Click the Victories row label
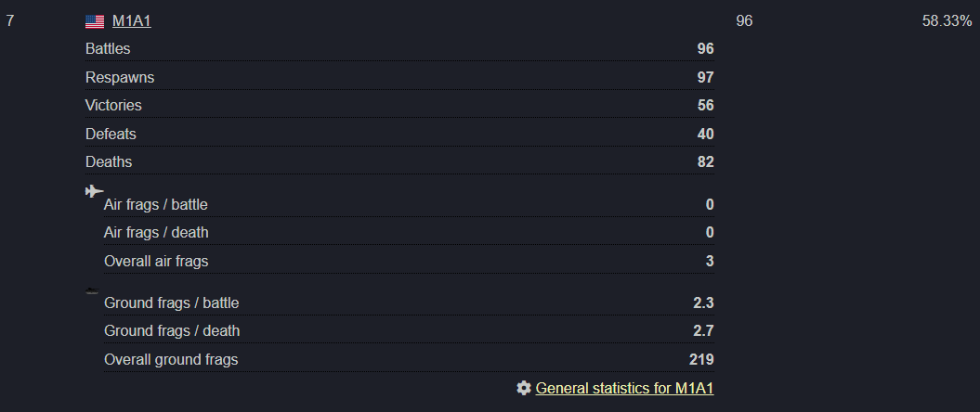The image size is (980, 412). point(113,106)
